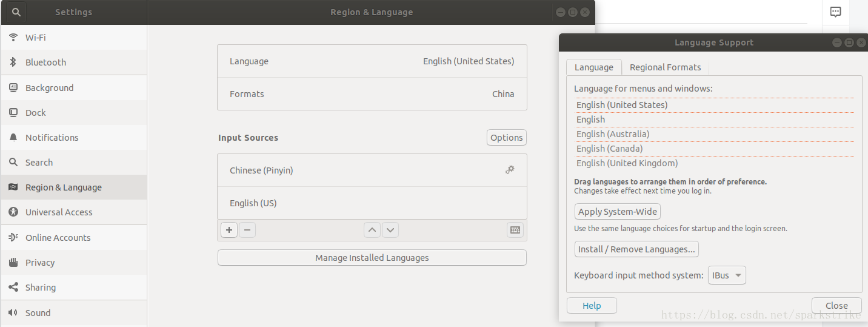Select English (Australia) in the language list
The height and width of the screenshot is (327, 868).
click(x=714, y=134)
